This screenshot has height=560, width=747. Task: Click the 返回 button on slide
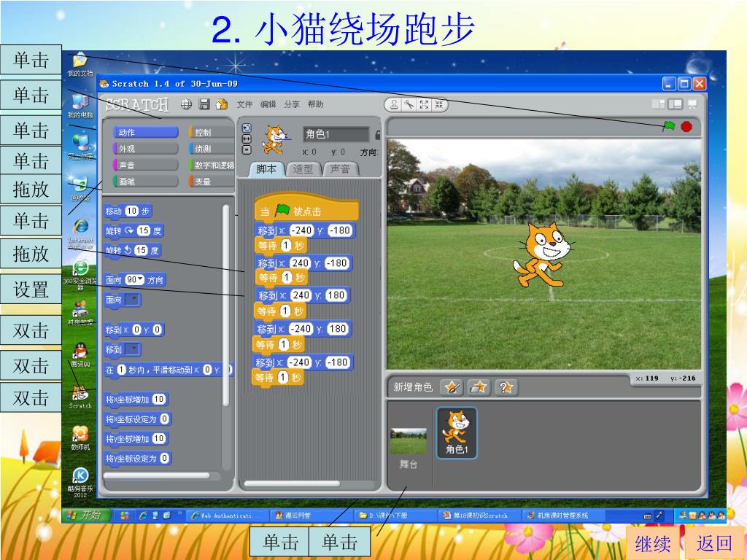click(713, 543)
